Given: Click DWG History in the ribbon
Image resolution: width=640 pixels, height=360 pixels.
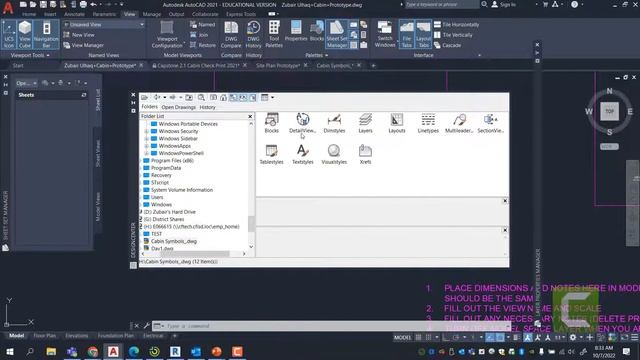Looking at the screenshot, I should (253, 35).
